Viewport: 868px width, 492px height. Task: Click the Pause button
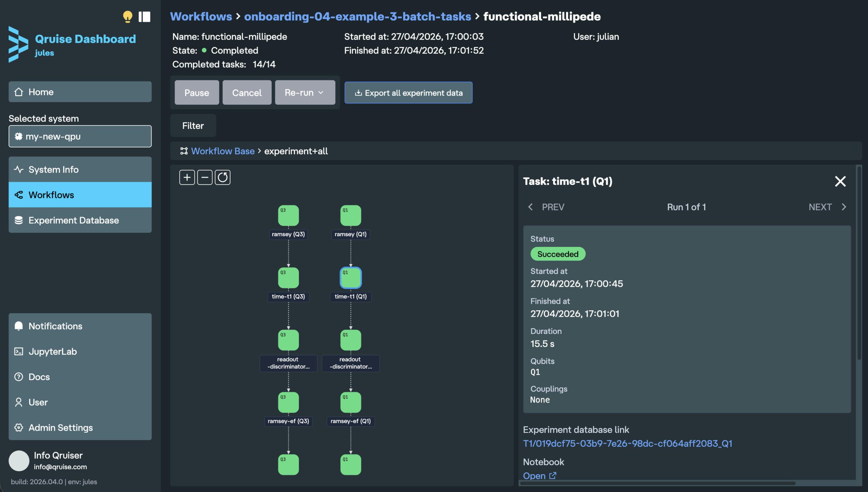tap(197, 93)
